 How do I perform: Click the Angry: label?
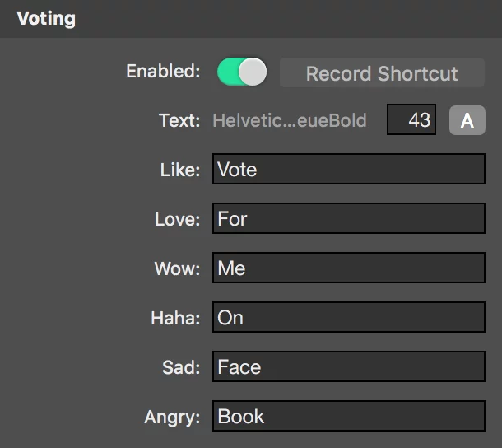pos(172,418)
